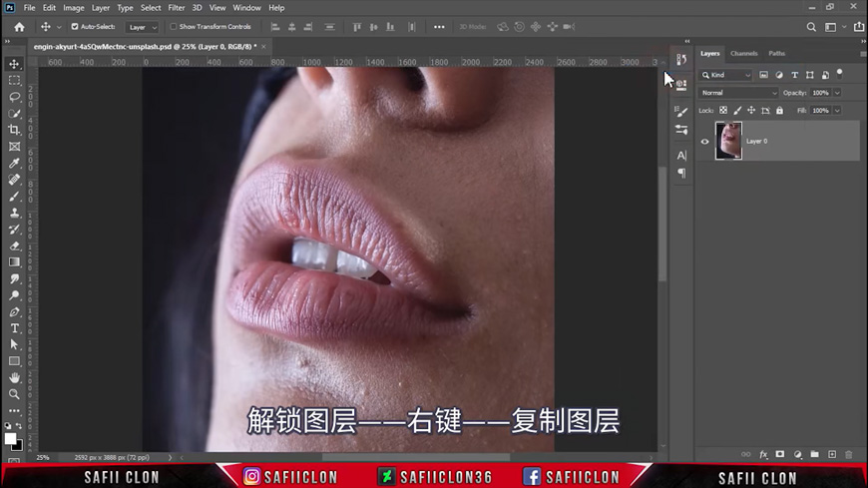Image resolution: width=868 pixels, height=488 pixels.
Task: Open the Edit Toolbar three-dots button
Action: (14, 411)
